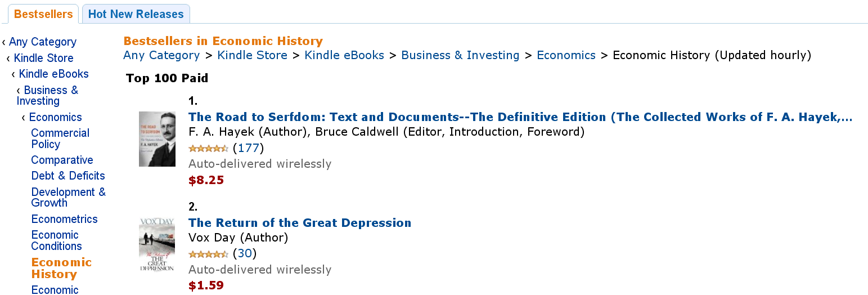Choose the Econometrics subcategory
The height and width of the screenshot is (295, 868).
(65, 219)
